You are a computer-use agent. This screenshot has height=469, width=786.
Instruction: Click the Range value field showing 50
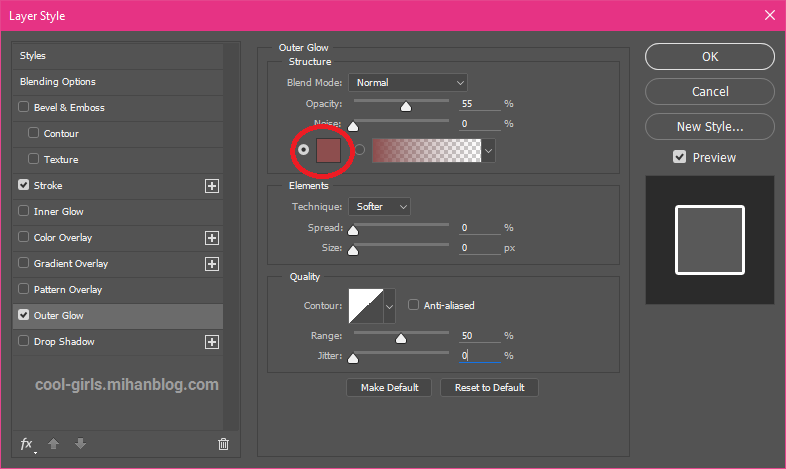(x=480, y=336)
